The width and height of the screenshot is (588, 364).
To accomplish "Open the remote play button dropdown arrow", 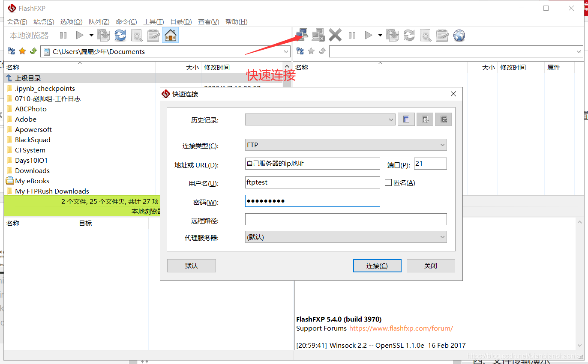I will 380,36.
